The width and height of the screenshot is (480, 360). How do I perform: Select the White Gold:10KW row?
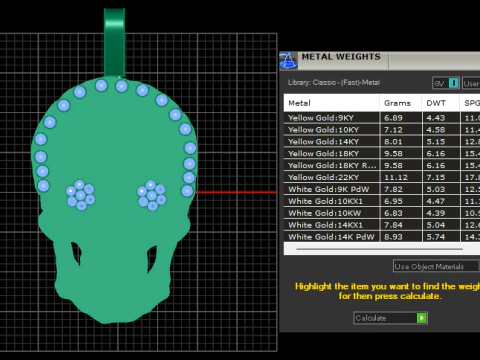pyautogui.click(x=382, y=213)
